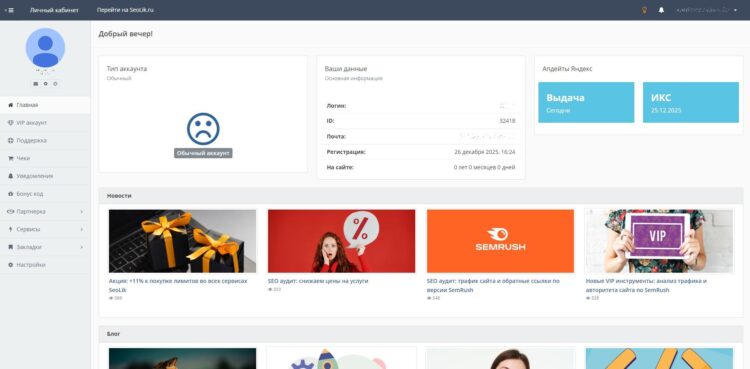Click the 'Апдейты Яндекс' card title
750x369 pixels.
tap(567, 69)
